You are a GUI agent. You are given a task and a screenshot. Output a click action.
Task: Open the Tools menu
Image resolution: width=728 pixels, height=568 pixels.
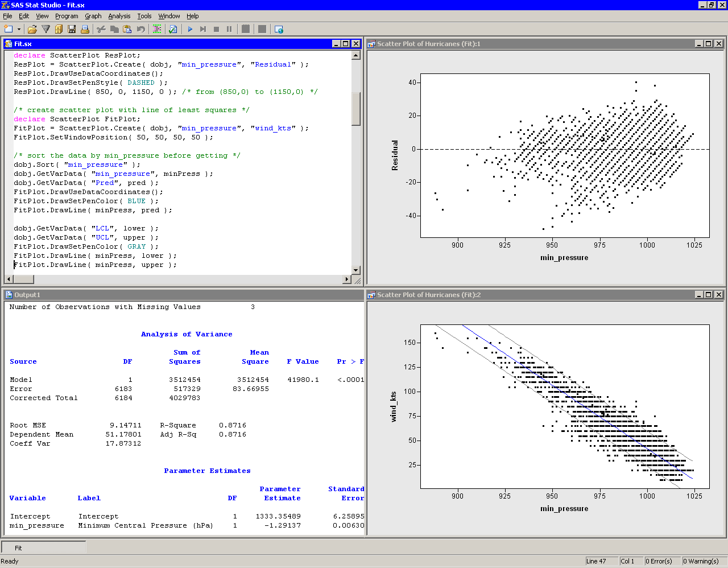[144, 16]
